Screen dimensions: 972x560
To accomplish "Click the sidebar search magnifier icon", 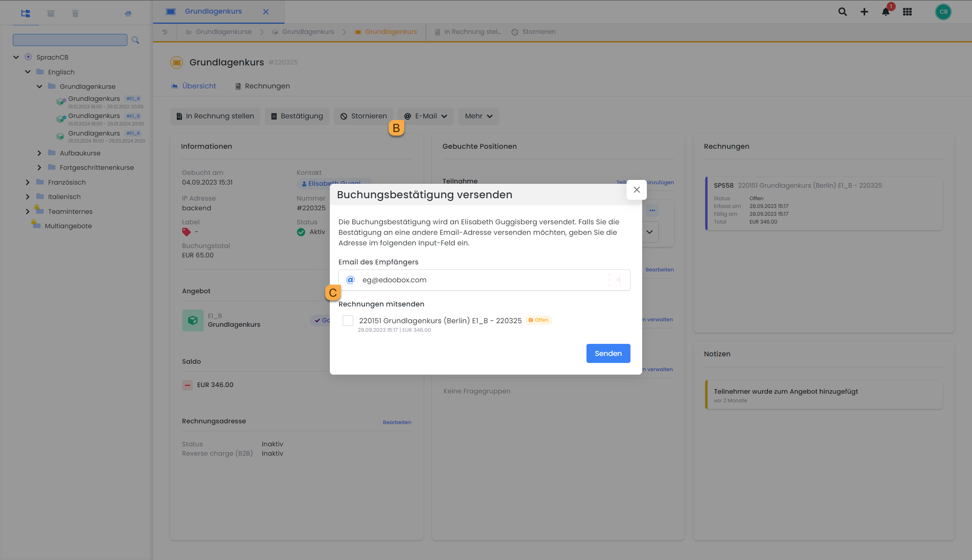I will coord(135,40).
